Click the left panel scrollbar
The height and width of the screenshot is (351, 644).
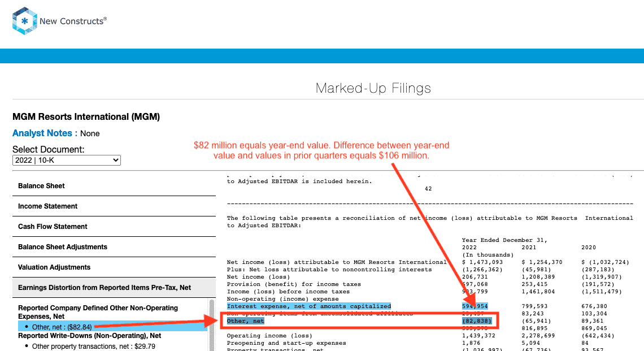pos(212,324)
